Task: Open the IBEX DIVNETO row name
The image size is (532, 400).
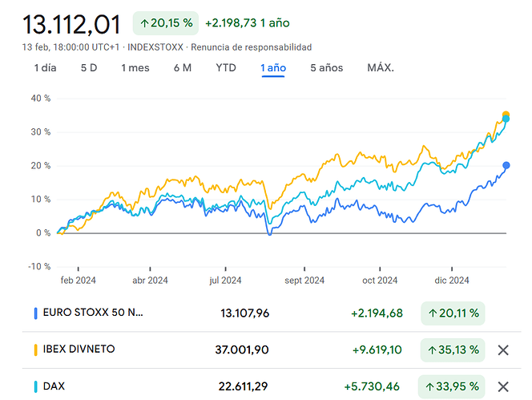Action: click(x=79, y=349)
